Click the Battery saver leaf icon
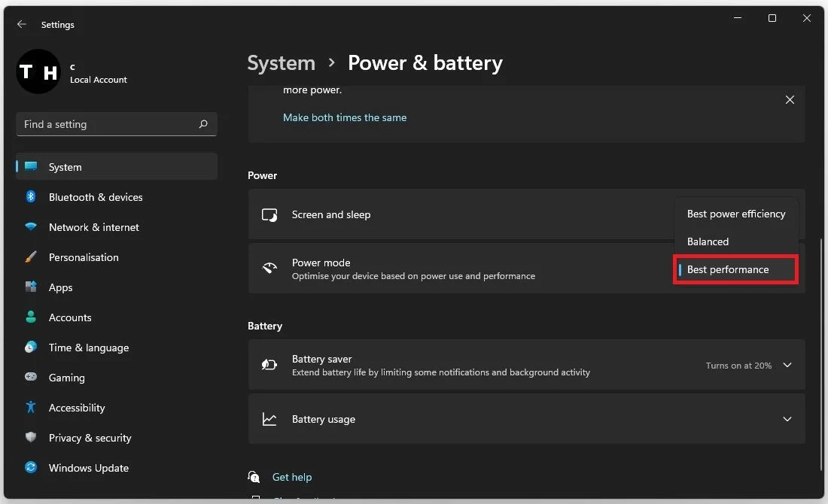Screen dimensions: 828x504 269,365
